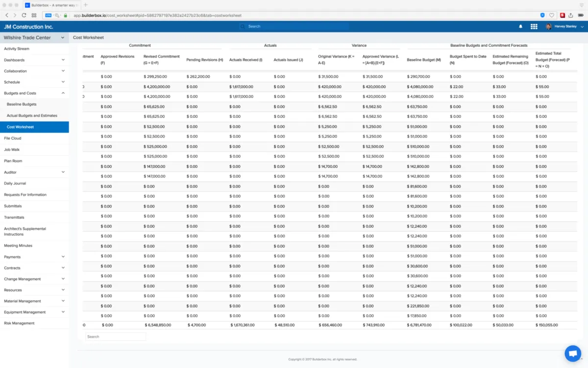Open the apps grid icon in header

tap(534, 26)
